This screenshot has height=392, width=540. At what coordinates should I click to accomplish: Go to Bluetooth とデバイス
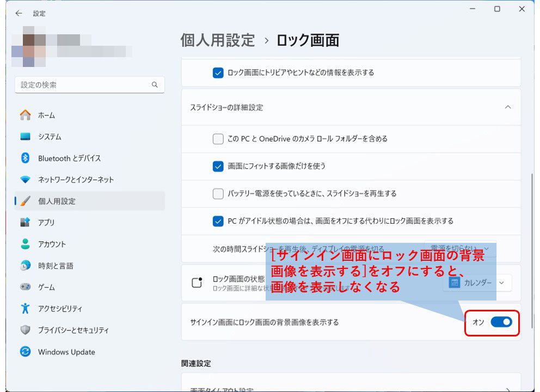89,158
